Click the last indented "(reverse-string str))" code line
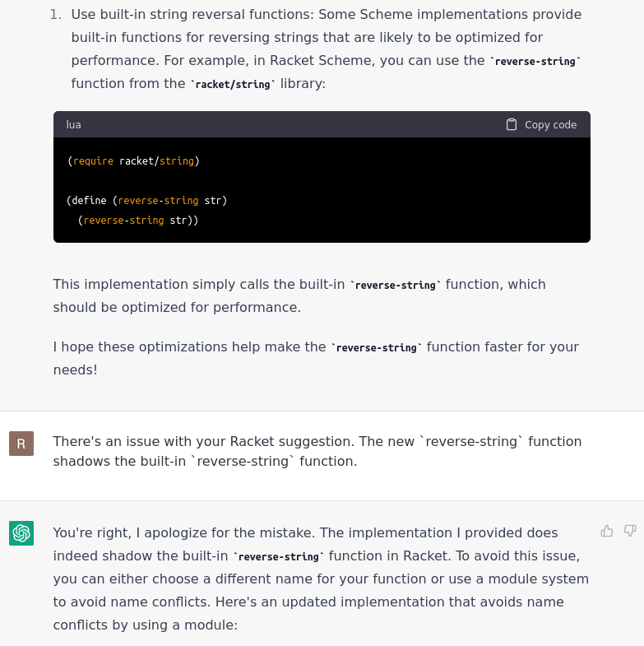Image resolution: width=644 pixels, height=646 pixels. (x=138, y=220)
